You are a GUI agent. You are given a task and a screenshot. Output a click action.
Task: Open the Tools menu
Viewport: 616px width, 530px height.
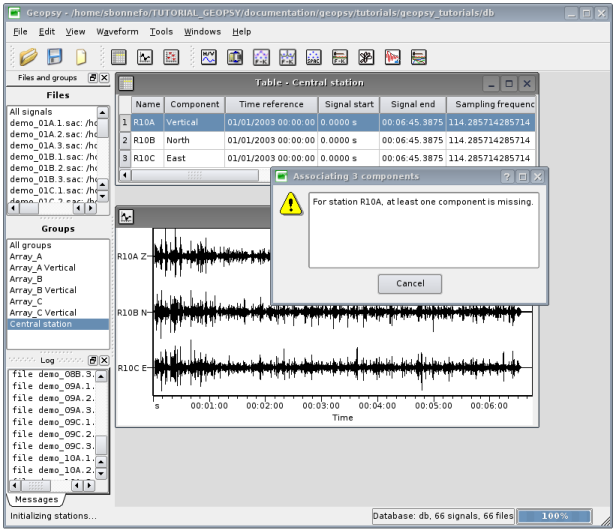[x=161, y=32]
